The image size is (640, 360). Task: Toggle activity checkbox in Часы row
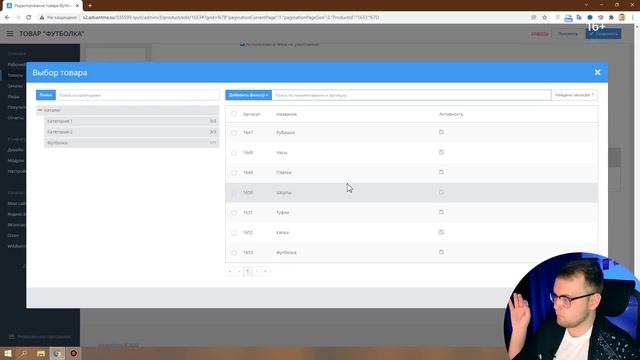pyautogui.click(x=441, y=152)
